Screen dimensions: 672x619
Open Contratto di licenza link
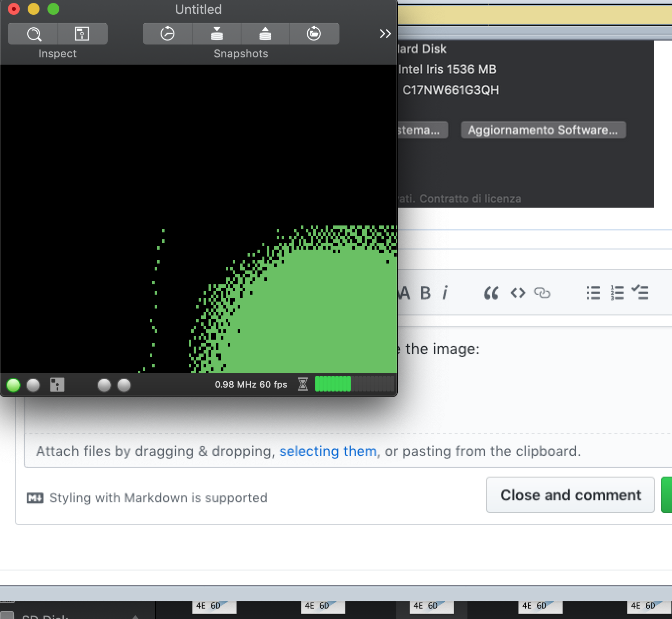(x=470, y=198)
